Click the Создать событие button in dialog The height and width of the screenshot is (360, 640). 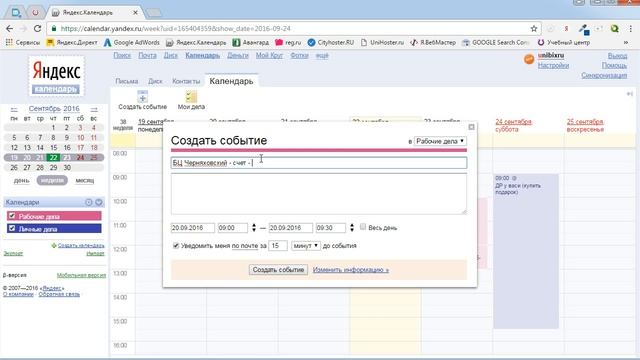[278, 270]
